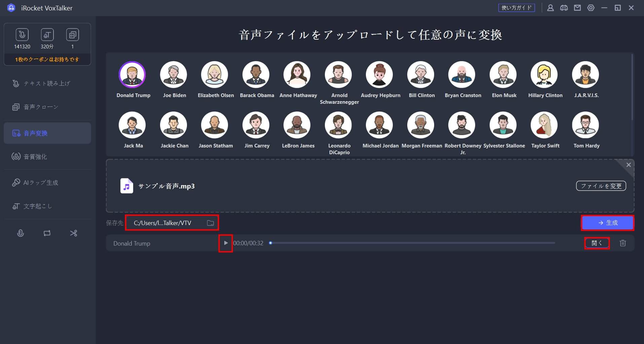Choose the LeBron James voice avatar
The image size is (644, 344).
(297, 125)
